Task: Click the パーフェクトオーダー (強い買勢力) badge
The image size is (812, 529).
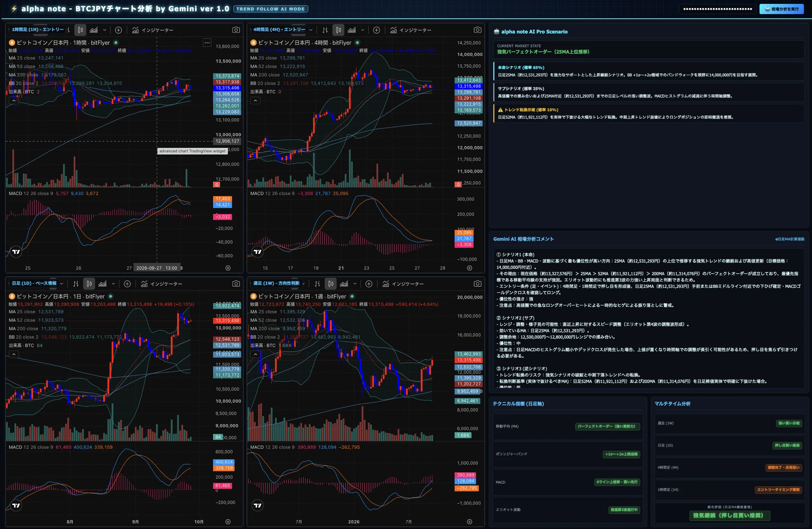Action: [x=607, y=426]
